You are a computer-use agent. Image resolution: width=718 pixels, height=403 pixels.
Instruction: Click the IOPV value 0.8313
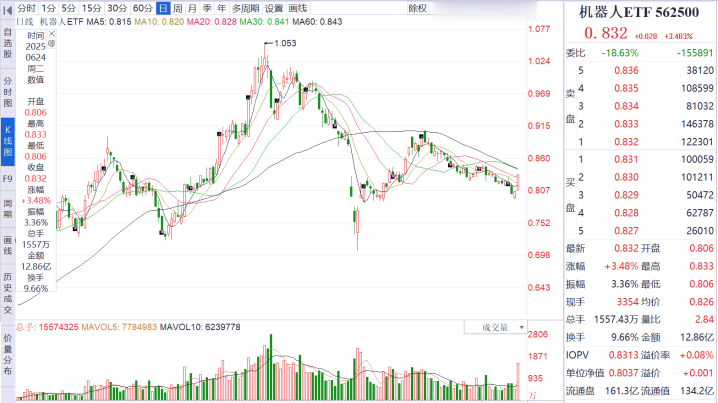[623, 355]
